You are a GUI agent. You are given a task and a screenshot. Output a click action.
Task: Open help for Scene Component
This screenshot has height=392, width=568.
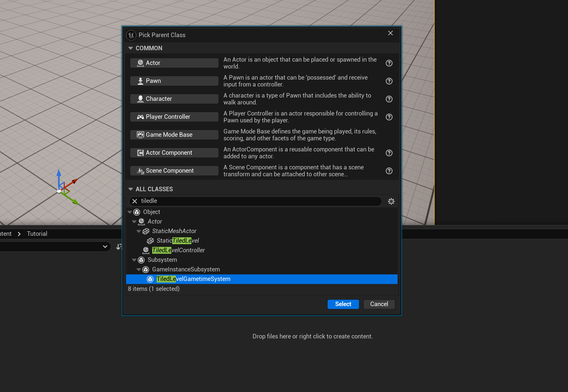click(x=389, y=171)
